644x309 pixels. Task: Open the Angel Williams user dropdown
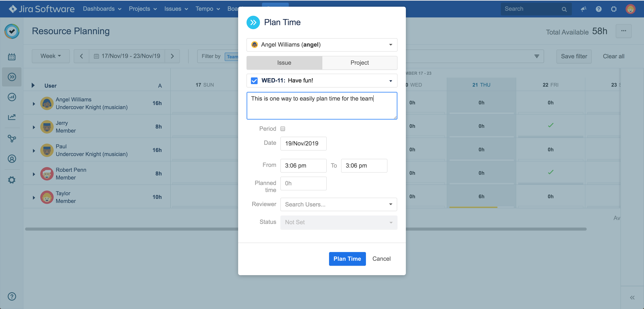(321, 45)
